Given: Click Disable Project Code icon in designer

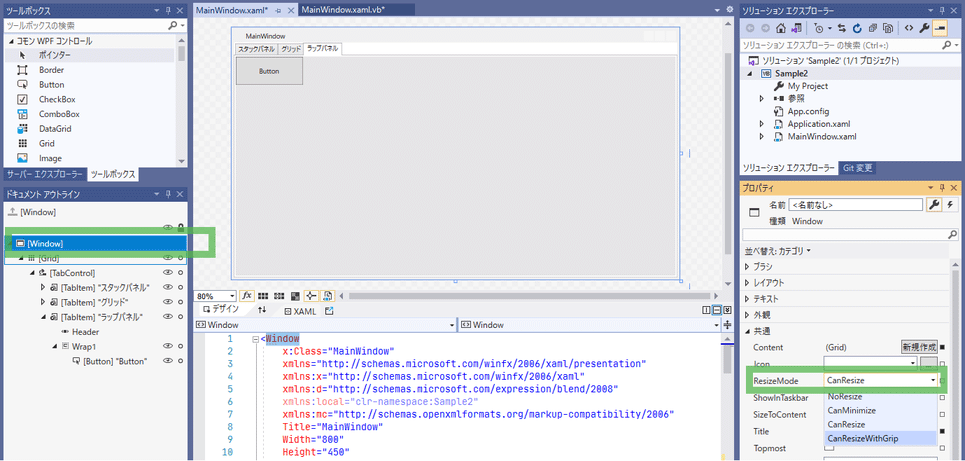Looking at the screenshot, I should 327,296.
